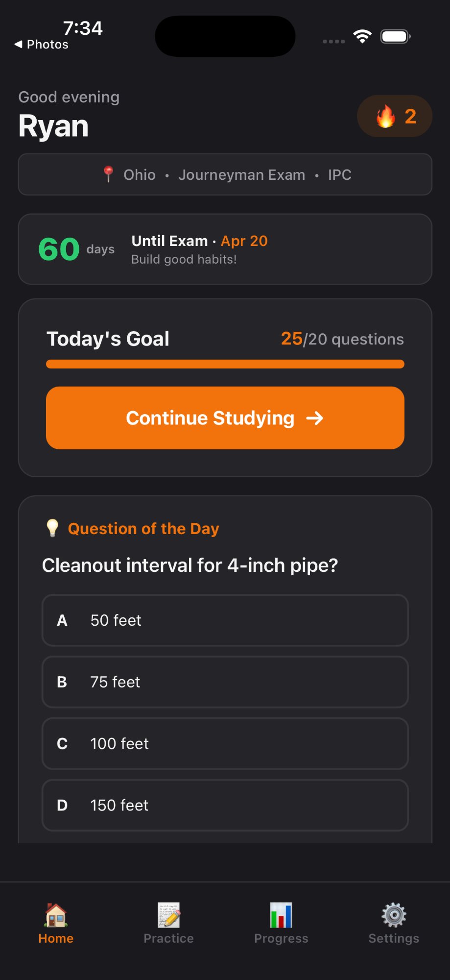Tap the Today's Goal orange progress bar
The height and width of the screenshot is (980, 450).
(225, 364)
